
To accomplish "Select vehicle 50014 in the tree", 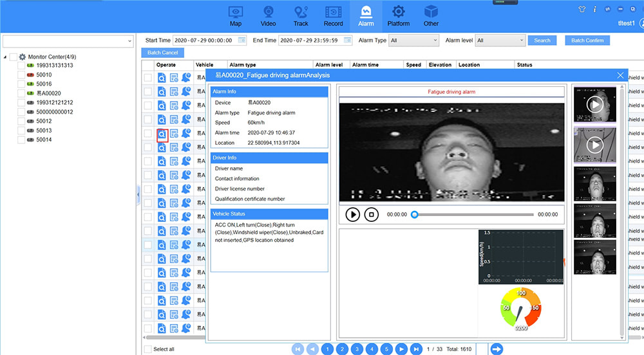I will [44, 140].
